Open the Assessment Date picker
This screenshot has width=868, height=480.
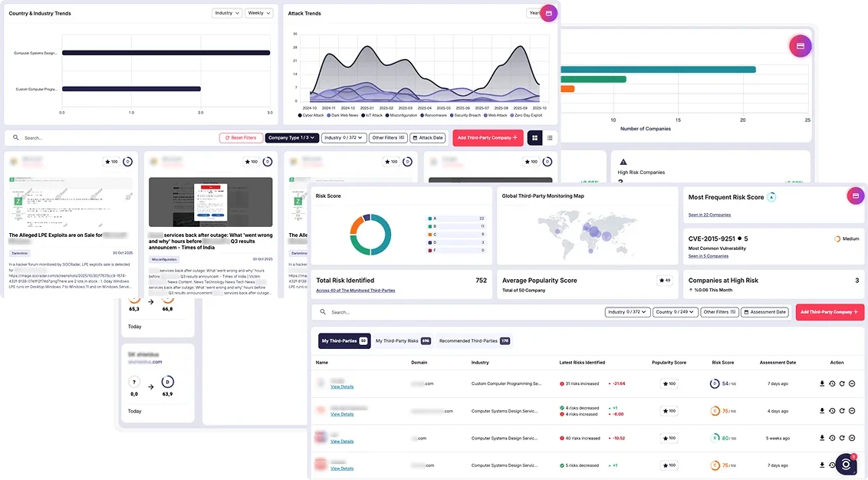765,312
